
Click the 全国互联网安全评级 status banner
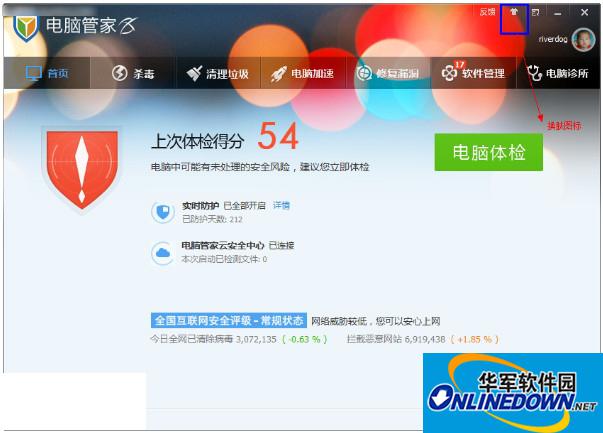[228, 321]
